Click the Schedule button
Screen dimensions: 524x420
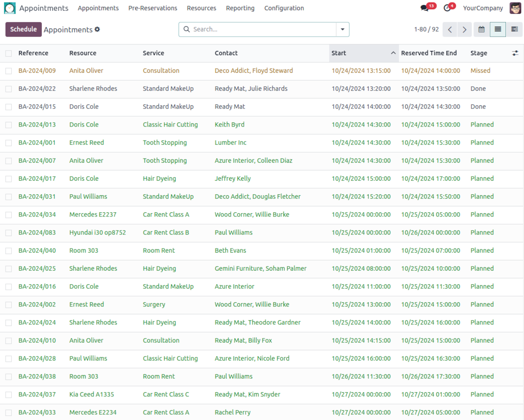pyautogui.click(x=23, y=29)
